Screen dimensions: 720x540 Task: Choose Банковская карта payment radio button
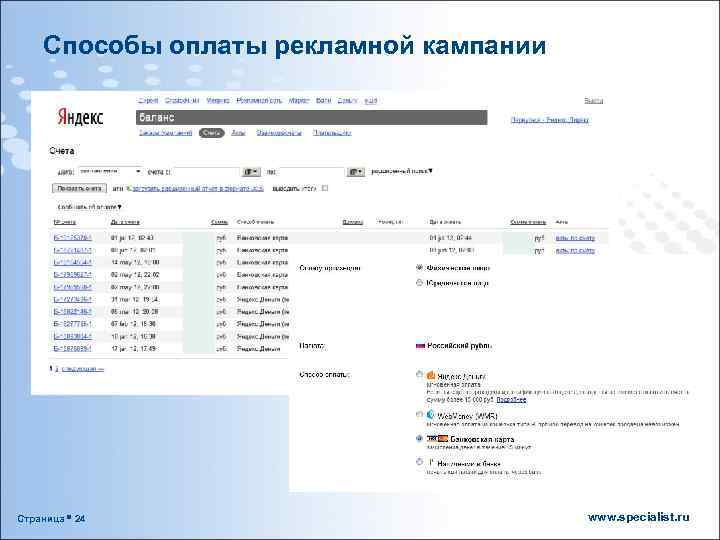tap(419, 439)
